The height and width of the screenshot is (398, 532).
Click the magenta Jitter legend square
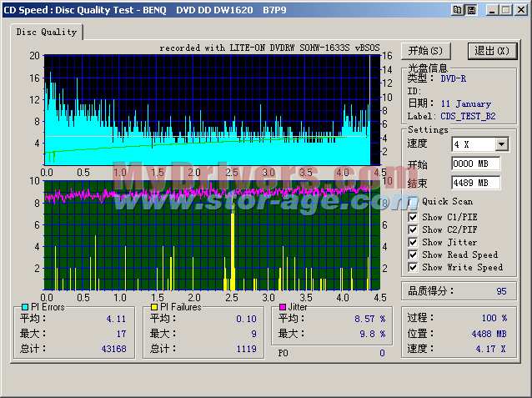(x=283, y=307)
